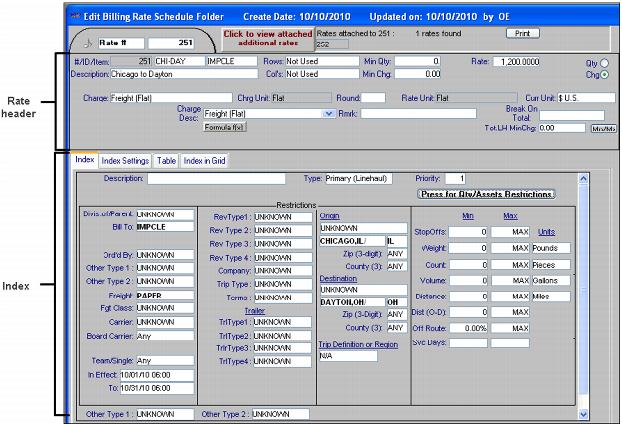
Task: Click the origin city field CHICAGO,IL/
Action: coord(352,241)
